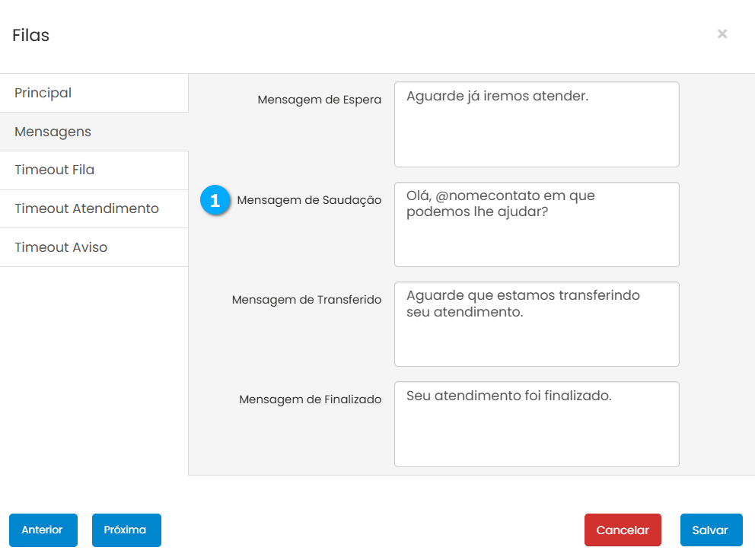Focus the Mensagem de Saudação text area
Viewport: 755px width, 560px height.
pyautogui.click(x=536, y=224)
